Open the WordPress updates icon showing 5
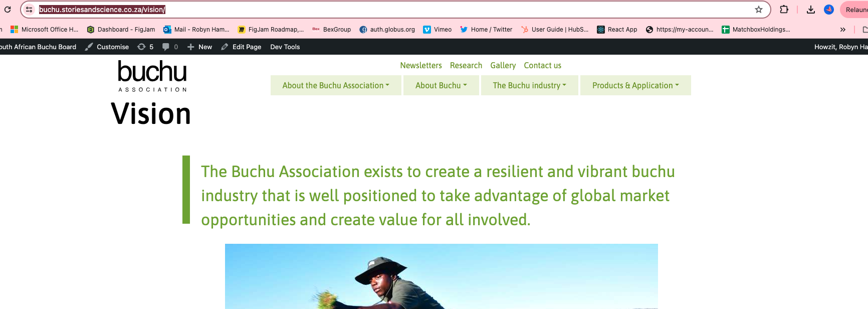 [x=145, y=47]
